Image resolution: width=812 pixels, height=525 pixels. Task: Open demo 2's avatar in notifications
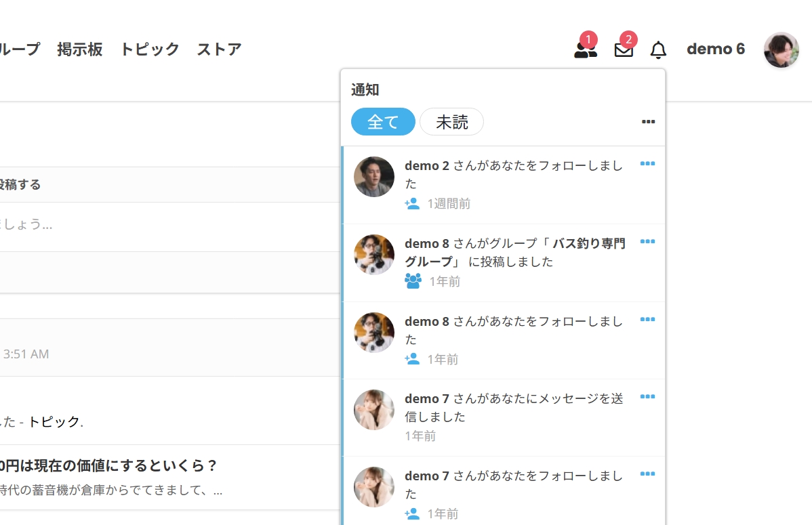(374, 177)
